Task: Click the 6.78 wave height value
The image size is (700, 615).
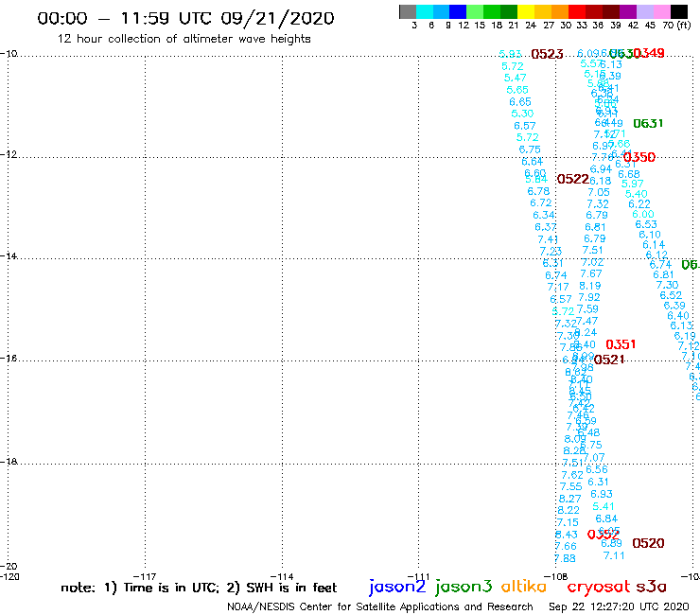Action: 538,191
